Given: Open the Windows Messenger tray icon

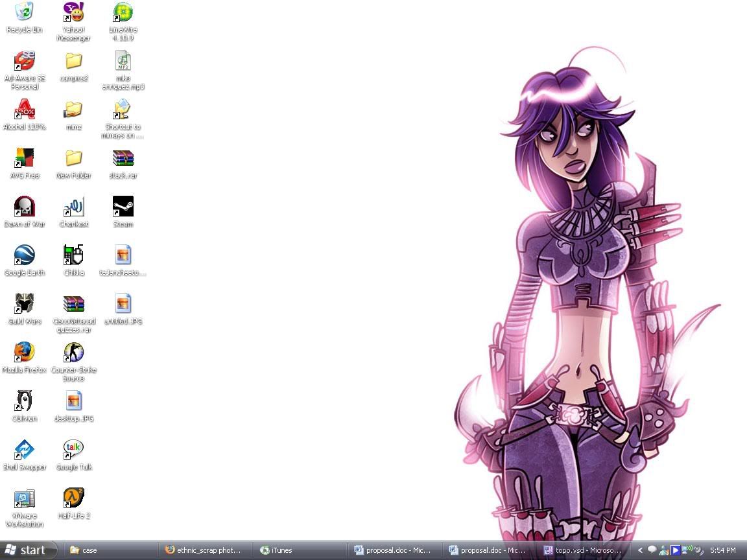Looking at the screenshot, I should pyautogui.click(x=663, y=551).
